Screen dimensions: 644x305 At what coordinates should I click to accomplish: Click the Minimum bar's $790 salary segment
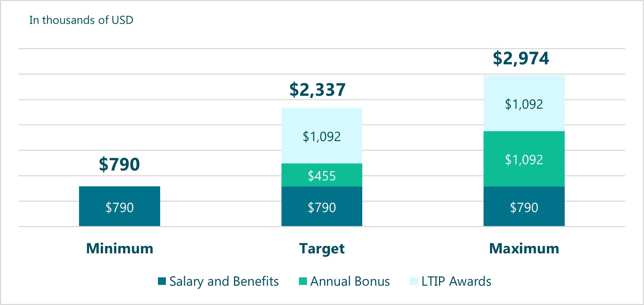pyautogui.click(x=120, y=206)
